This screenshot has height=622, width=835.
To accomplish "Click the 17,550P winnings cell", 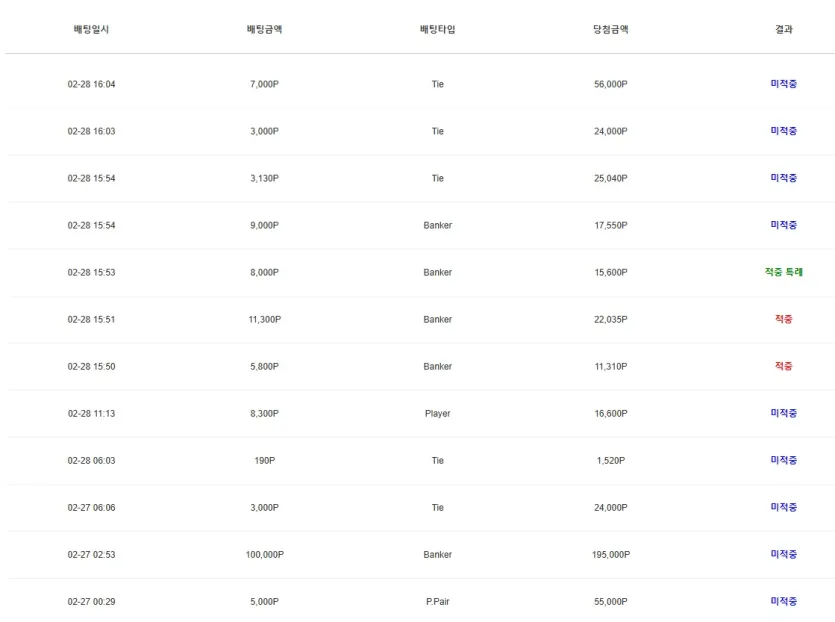I will pyautogui.click(x=611, y=225).
